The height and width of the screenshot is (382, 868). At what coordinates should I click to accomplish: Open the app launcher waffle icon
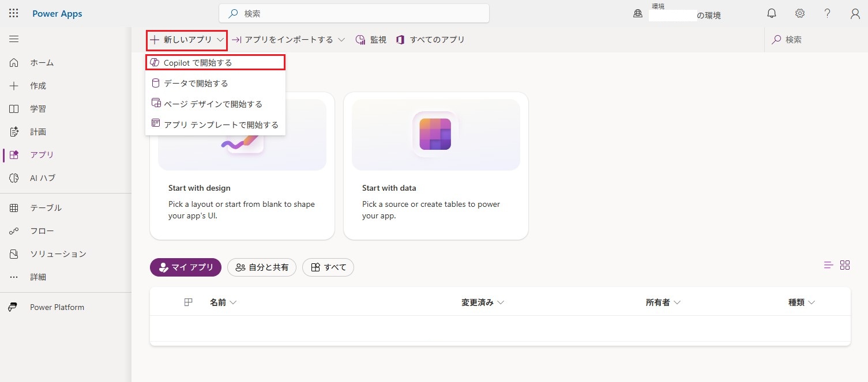[14, 13]
